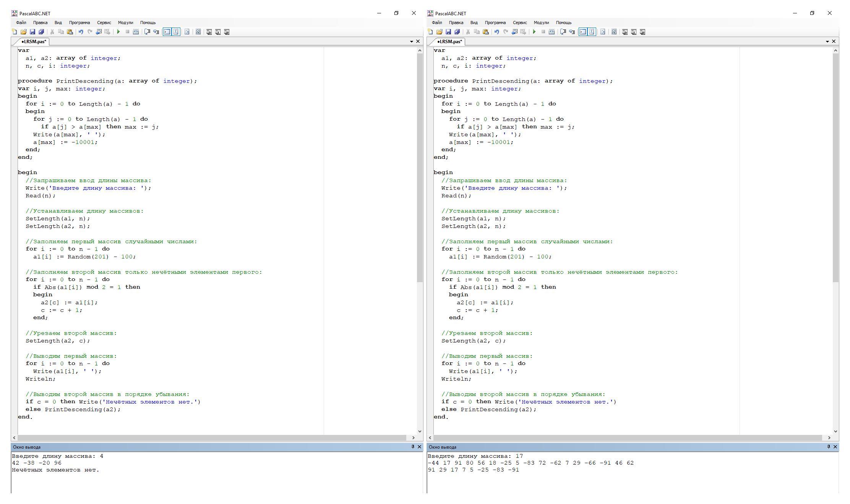850x504 pixels.
Task: Click Save icon in the right window toolbar
Action: 448,32
